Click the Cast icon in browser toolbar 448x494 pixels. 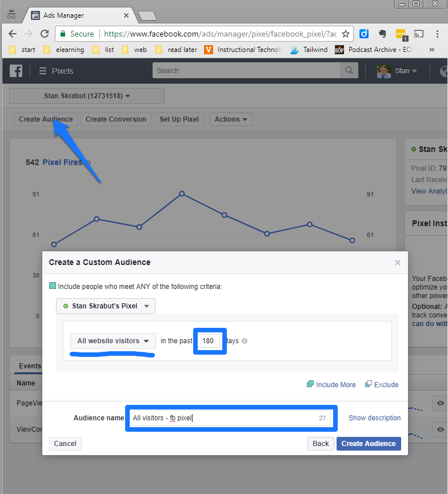pyautogui.click(x=419, y=34)
